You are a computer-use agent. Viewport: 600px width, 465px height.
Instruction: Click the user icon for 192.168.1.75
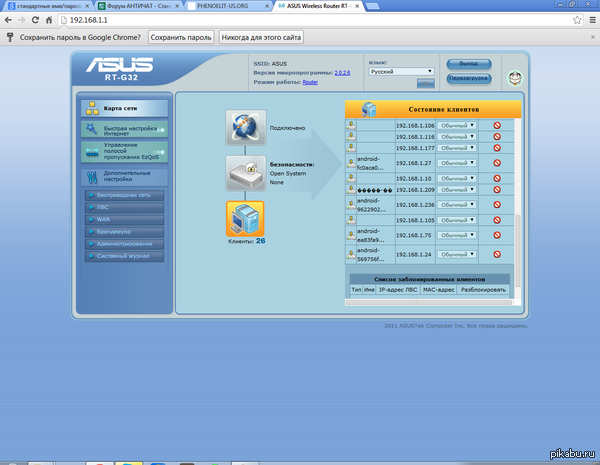click(351, 235)
